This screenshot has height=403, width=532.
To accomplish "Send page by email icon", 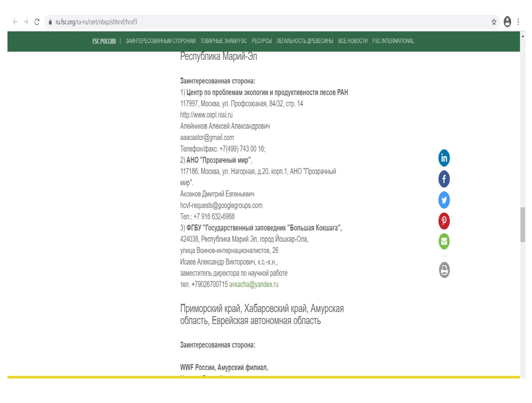I will click(x=444, y=241).
